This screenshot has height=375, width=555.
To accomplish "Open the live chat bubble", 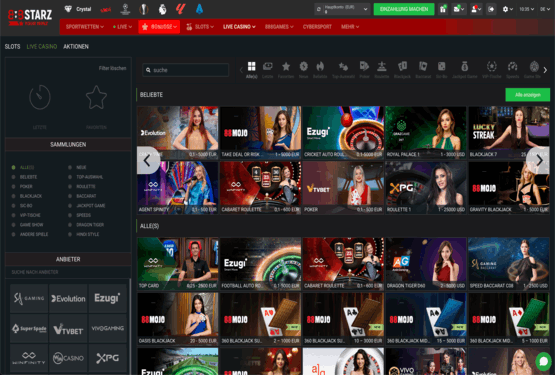I will pos(544,362).
